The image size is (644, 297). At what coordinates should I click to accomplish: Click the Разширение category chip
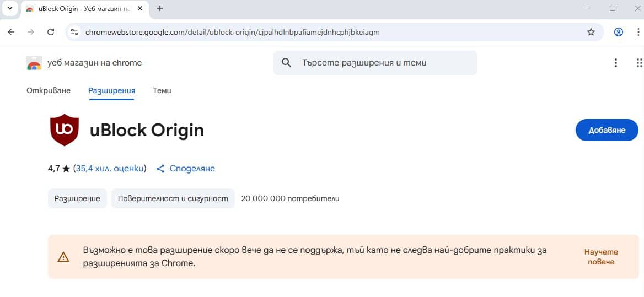tap(77, 198)
